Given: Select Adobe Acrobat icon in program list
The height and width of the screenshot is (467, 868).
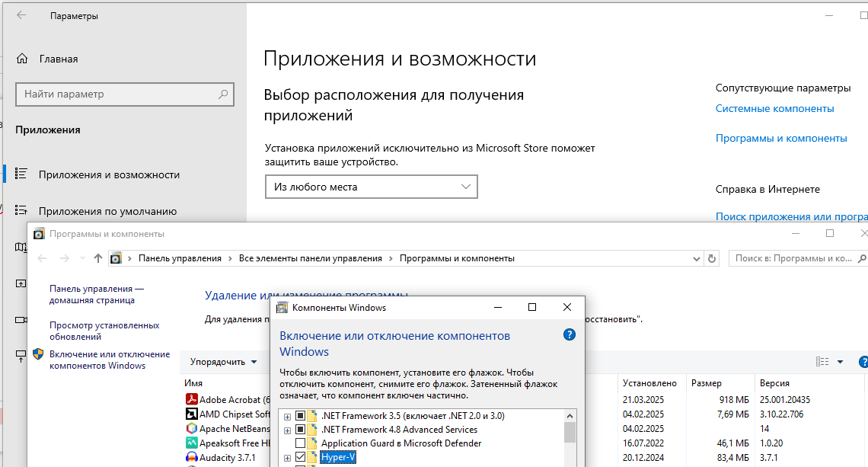Looking at the screenshot, I should (192, 399).
